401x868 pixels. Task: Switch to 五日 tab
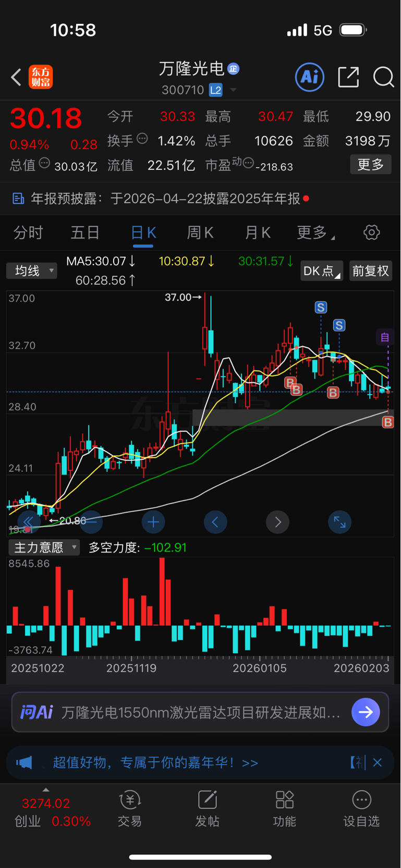(x=85, y=233)
